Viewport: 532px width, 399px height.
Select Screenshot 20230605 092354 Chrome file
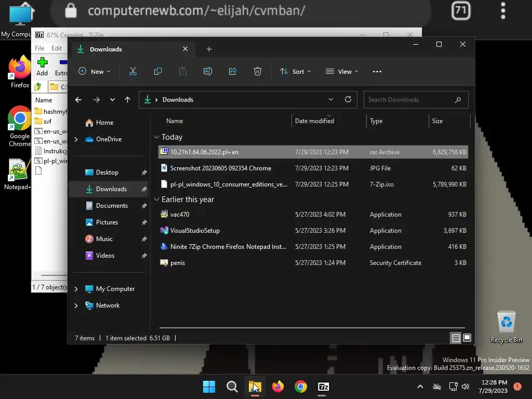[x=313, y=168]
